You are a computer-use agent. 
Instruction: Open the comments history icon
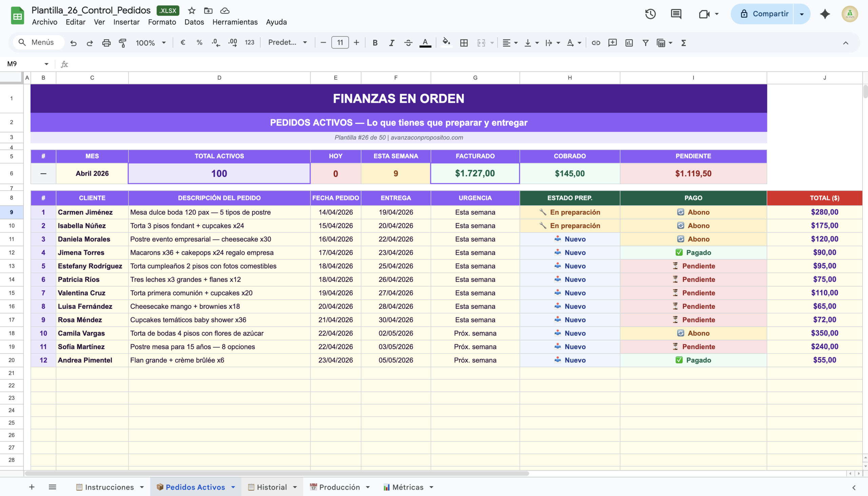tap(676, 14)
